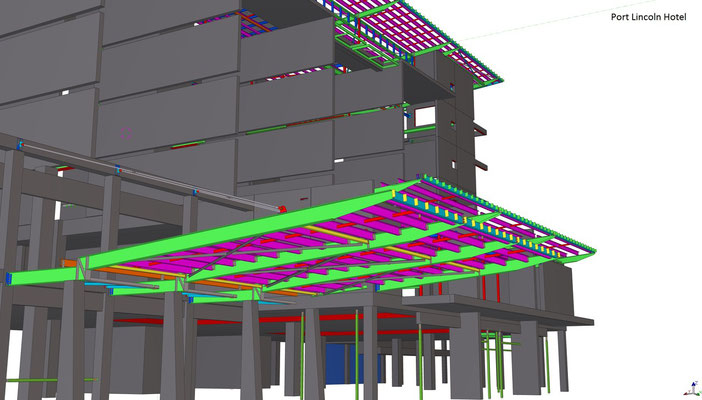Select the red end cap on the gray pipe
Image resolution: width=702 pixels, height=400 pixels.
[283, 209]
